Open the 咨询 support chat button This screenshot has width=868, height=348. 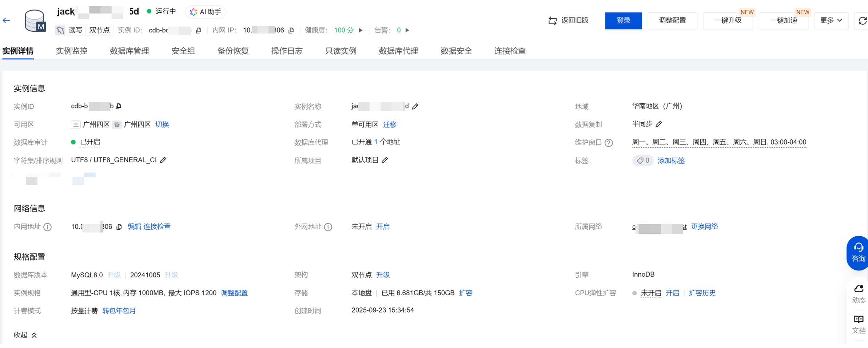858,253
